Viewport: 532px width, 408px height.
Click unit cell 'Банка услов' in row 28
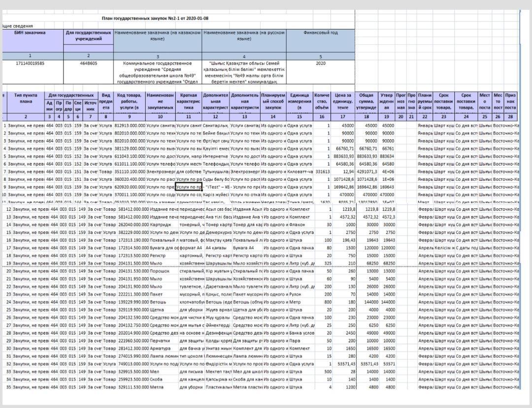(x=301, y=333)
